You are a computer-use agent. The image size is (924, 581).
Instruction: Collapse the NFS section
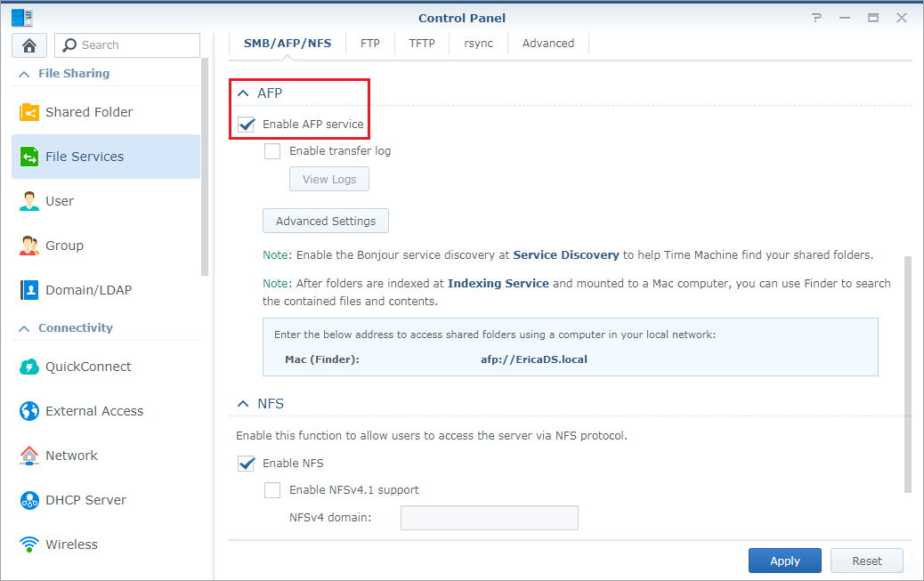click(243, 404)
